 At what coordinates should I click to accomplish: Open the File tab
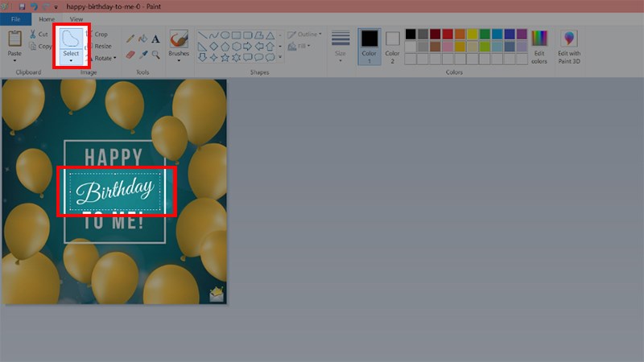coord(15,19)
